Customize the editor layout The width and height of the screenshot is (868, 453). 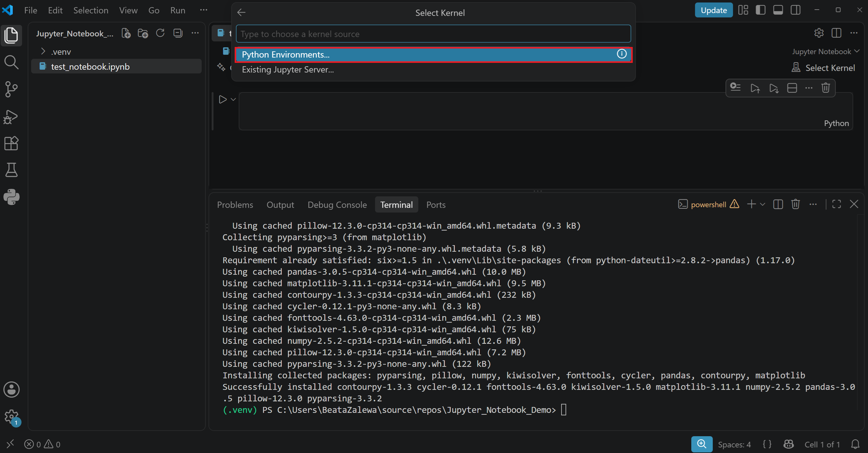pyautogui.click(x=743, y=10)
